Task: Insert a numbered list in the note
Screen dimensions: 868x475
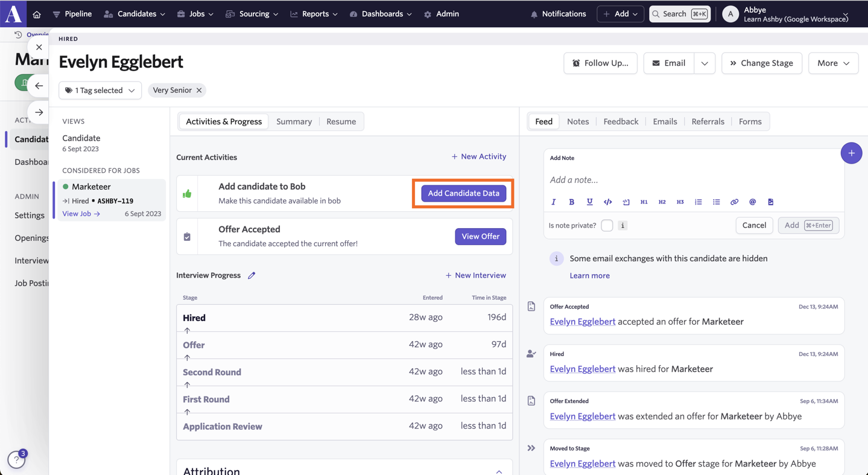Action: 699,202
